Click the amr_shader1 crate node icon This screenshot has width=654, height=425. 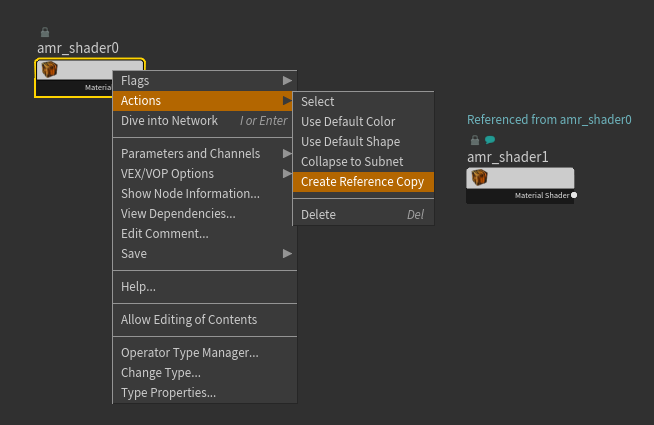[480, 177]
